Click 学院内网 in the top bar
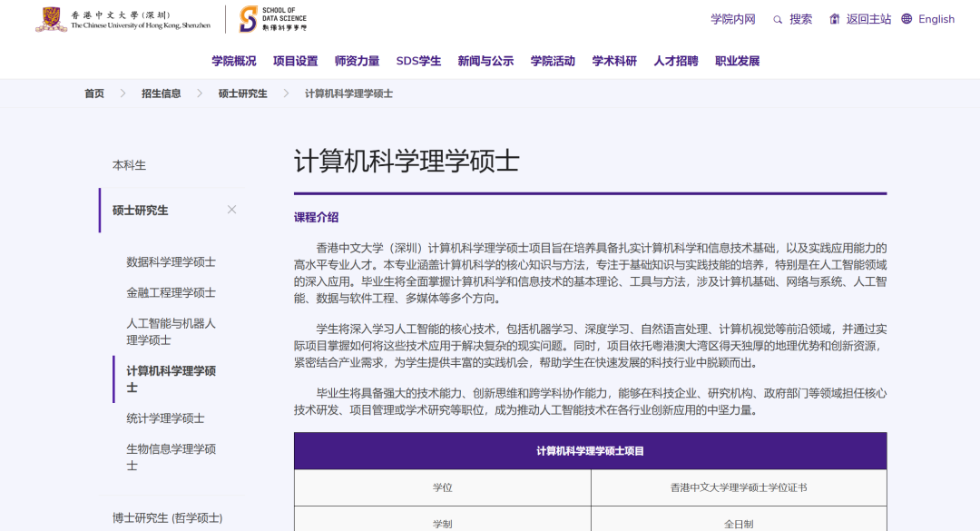Screen dimensions: 980x531 pos(733,18)
